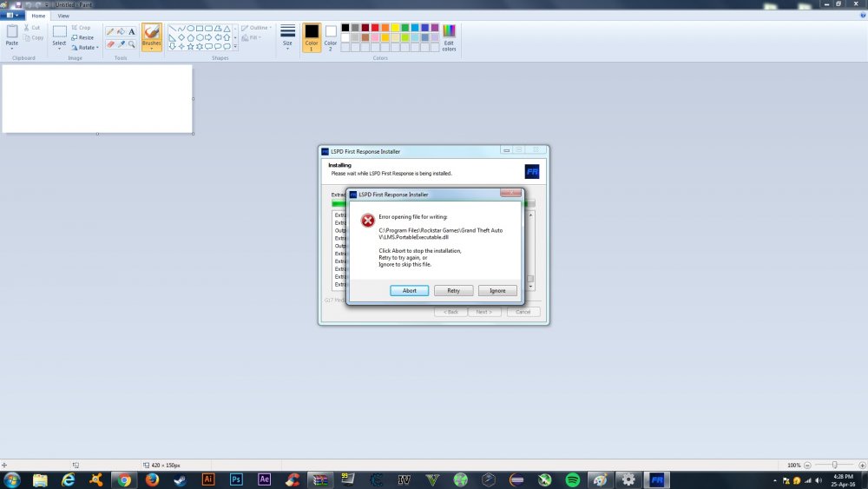The image size is (868, 489).
Task: Select the Eraser tool
Action: tap(110, 43)
